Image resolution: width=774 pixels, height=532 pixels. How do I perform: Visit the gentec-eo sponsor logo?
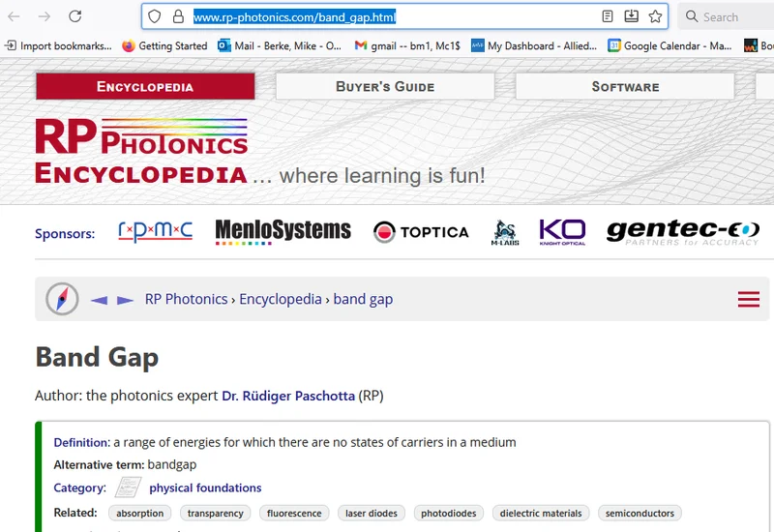[683, 232]
